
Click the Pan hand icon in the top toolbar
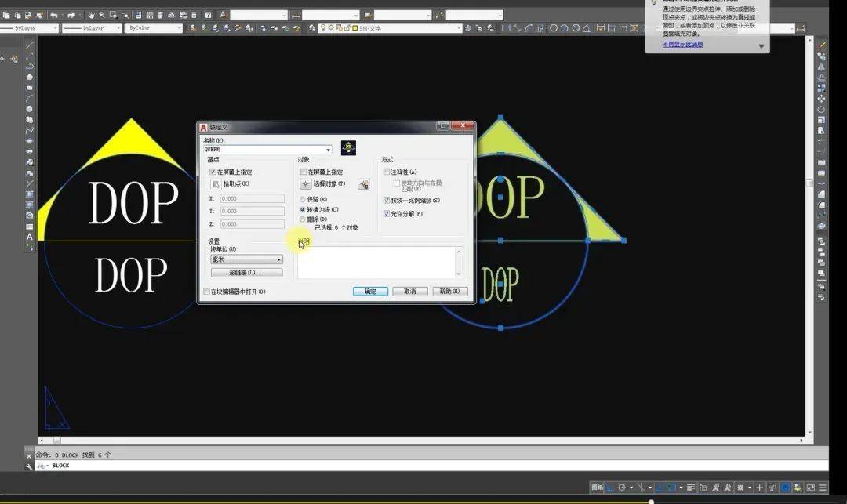click(91, 15)
